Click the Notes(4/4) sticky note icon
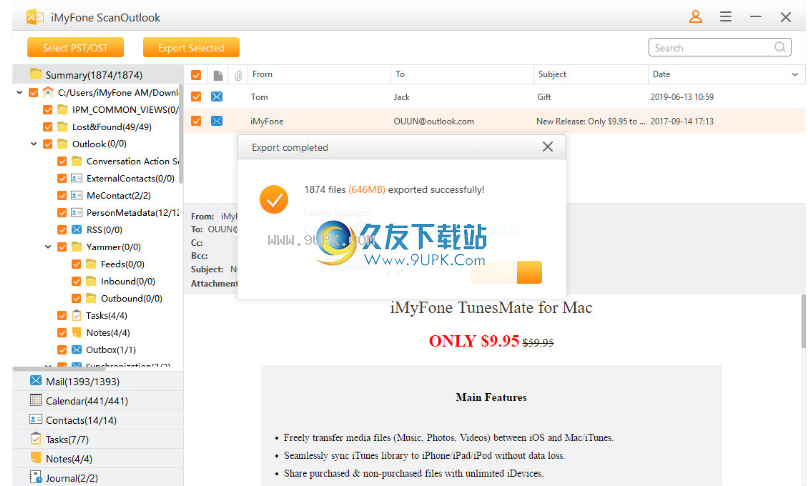Viewport: 808px width, 486px height. [77, 332]
